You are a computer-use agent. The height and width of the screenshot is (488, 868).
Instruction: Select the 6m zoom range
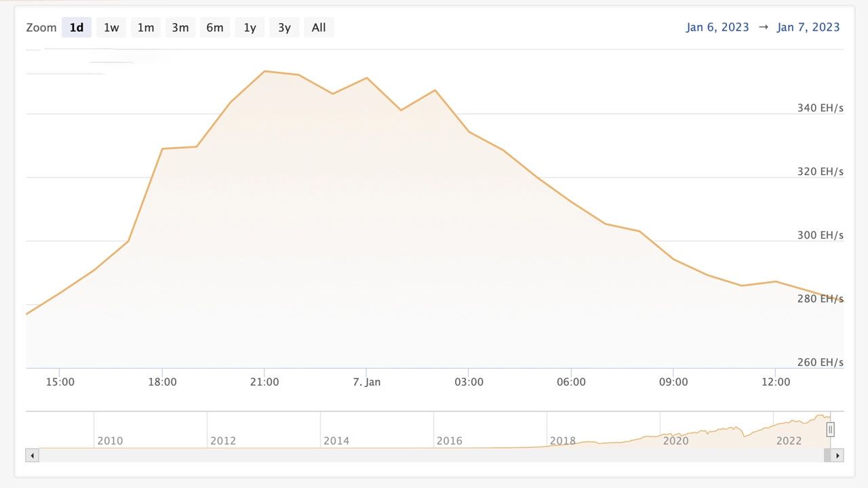coord(215,28)
